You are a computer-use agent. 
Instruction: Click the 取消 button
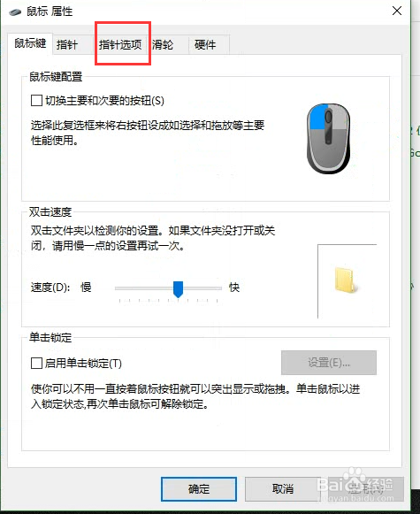pyautogui.click(x=283, y=489)
